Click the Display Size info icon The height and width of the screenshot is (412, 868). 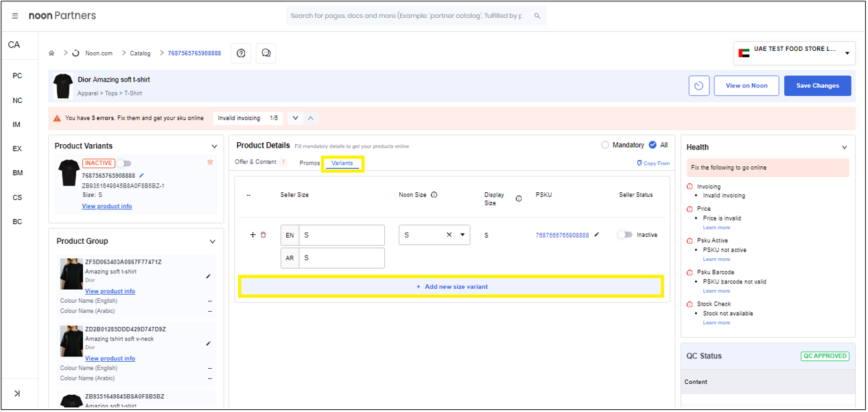pyautogui.click(x=519, y=199)
